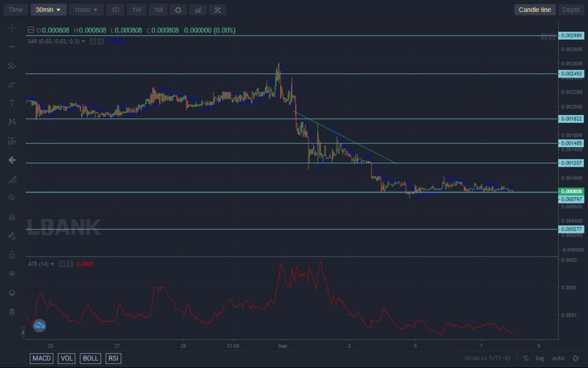Select the horizontal trend line tool

coord(12,47)
